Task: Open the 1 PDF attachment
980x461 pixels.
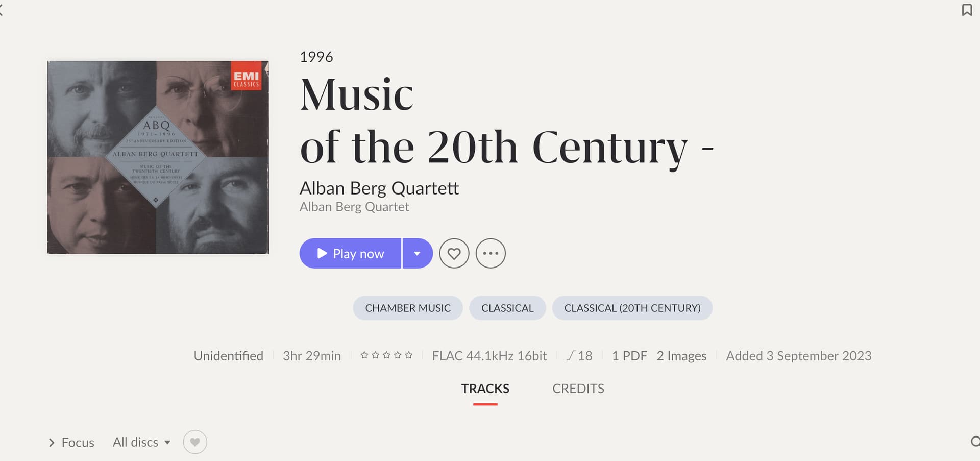Action: (x=629, y=356)
